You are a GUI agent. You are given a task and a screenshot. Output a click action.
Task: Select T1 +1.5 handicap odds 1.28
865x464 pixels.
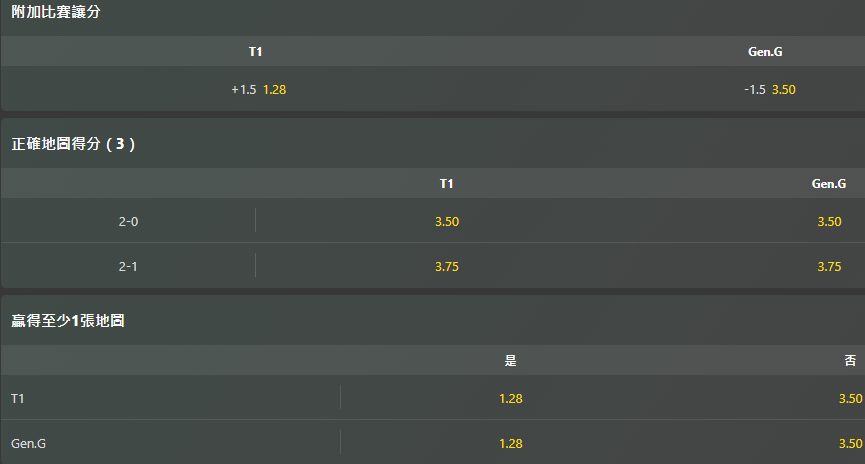(259, 89)
